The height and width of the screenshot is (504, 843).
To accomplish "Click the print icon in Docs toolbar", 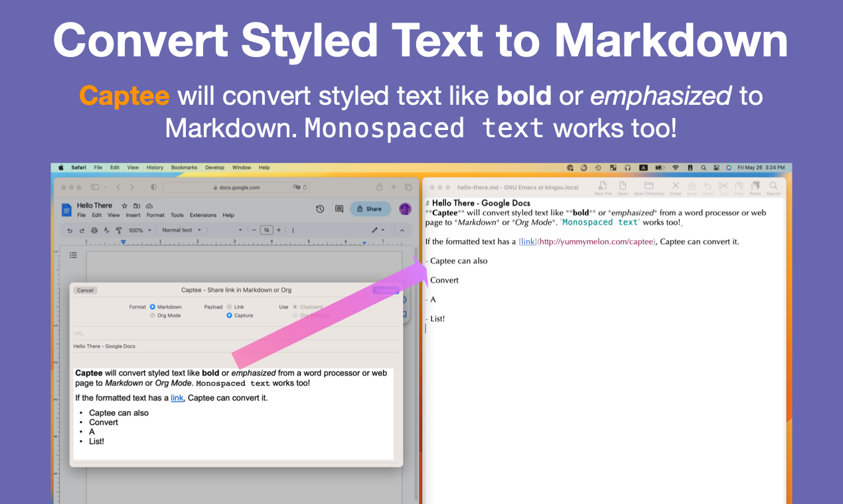I will [x=94, y=230].
